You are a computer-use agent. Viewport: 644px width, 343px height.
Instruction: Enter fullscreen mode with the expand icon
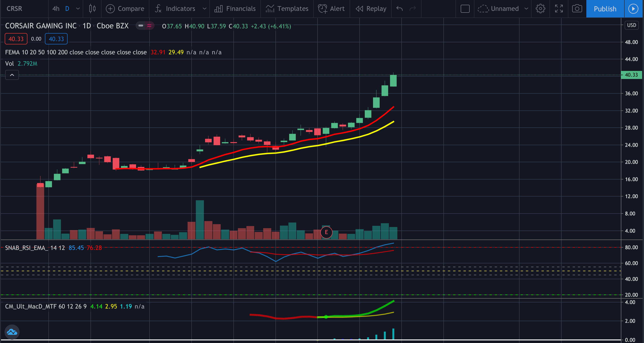pyautogui.click(x=559, y=9)
